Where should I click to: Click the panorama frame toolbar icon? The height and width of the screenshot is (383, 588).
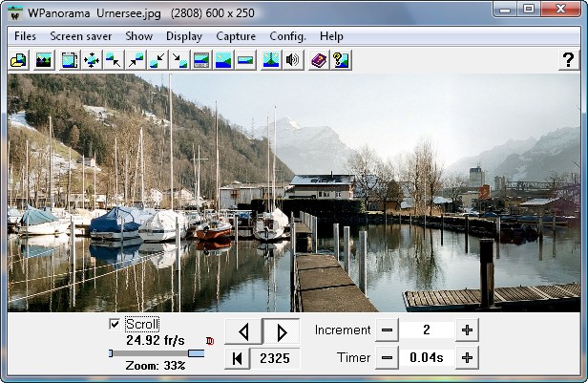coord(70,60)
